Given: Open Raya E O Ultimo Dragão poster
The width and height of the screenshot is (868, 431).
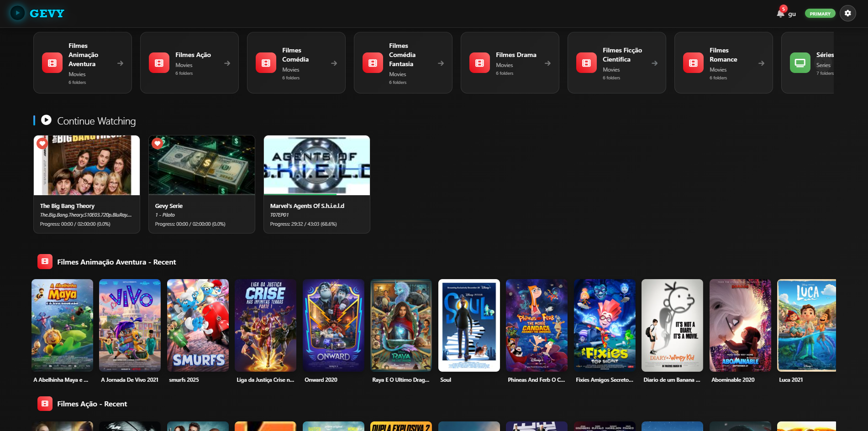Looking at the screenshot, I should pos(401,325).
